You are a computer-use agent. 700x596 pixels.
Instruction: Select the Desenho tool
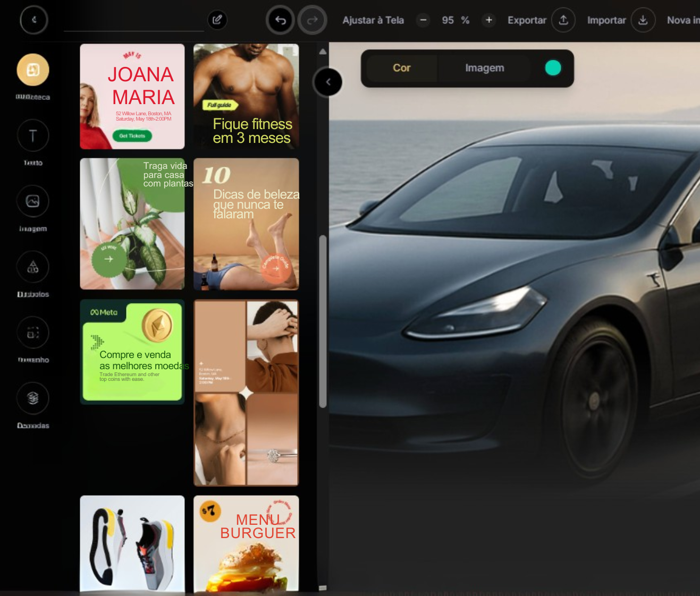[x=33, y=332]
